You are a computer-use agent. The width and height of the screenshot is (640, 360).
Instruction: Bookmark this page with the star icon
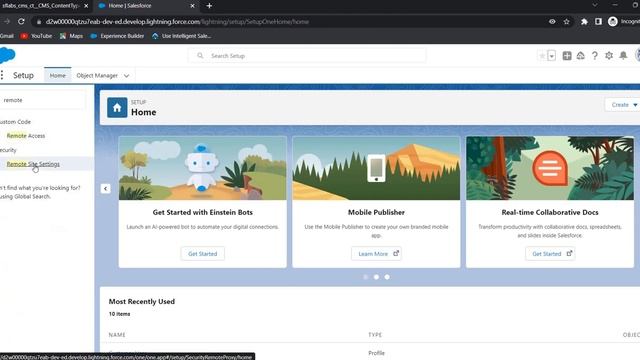point(566,22)
